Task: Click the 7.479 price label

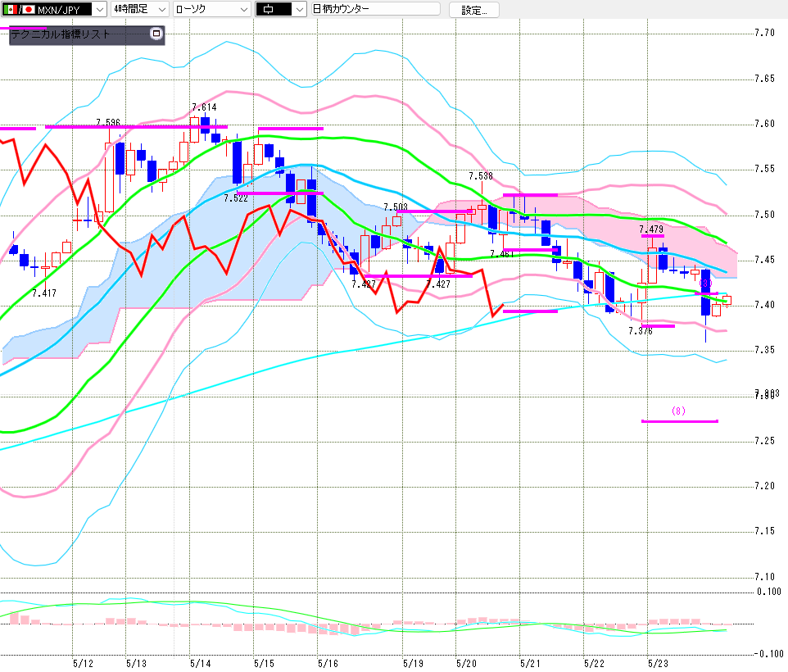Action: click(651, 229)
